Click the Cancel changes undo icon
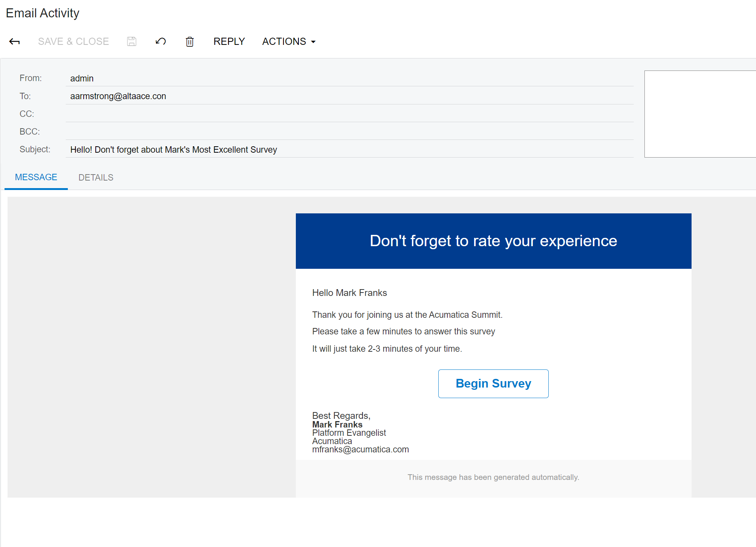 pyautogui.click(x=160, y=41)
